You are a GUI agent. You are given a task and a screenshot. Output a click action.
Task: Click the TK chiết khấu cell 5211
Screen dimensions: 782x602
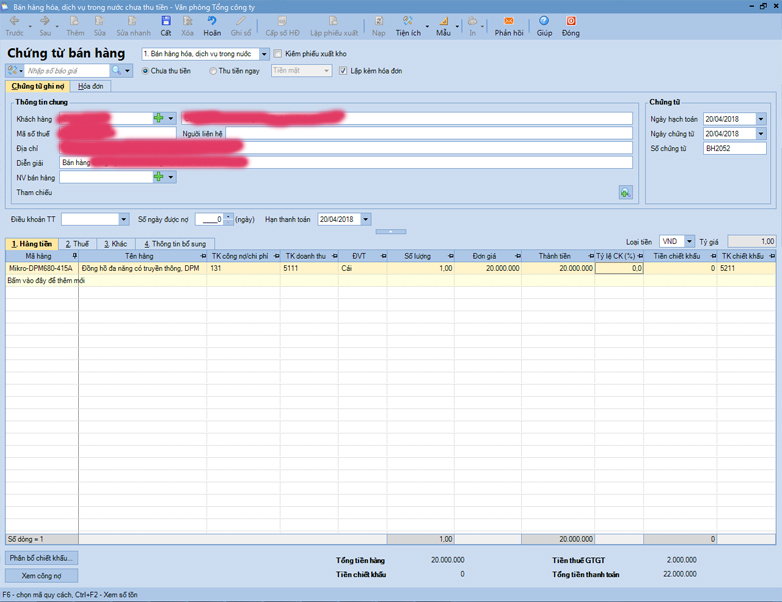point(746,268)
